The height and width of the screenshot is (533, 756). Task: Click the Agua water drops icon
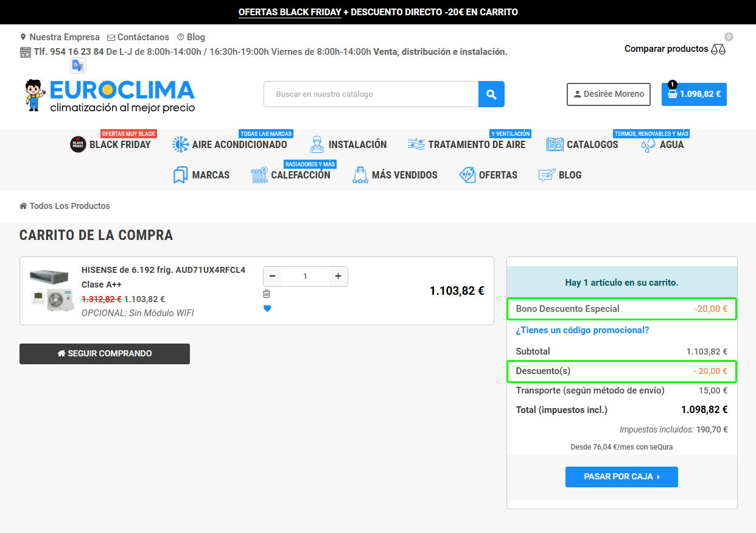point(648,145)
